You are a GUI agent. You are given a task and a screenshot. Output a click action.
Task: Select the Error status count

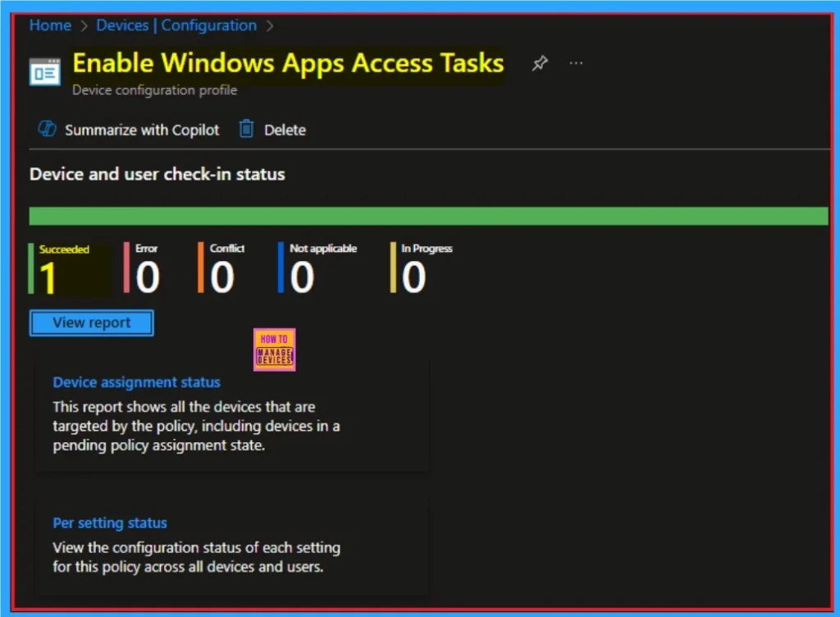(x=148, y=277)
